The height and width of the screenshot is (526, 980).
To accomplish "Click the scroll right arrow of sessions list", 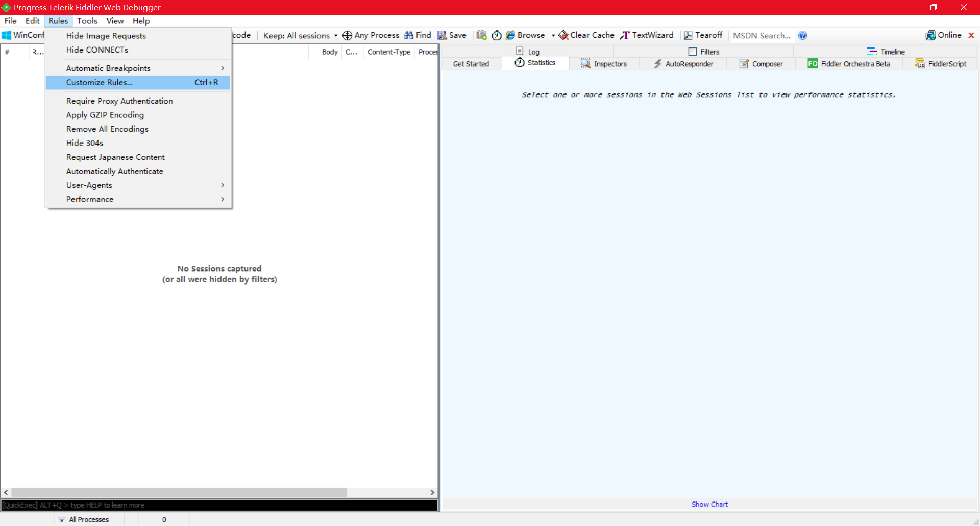I will point(432,492).
